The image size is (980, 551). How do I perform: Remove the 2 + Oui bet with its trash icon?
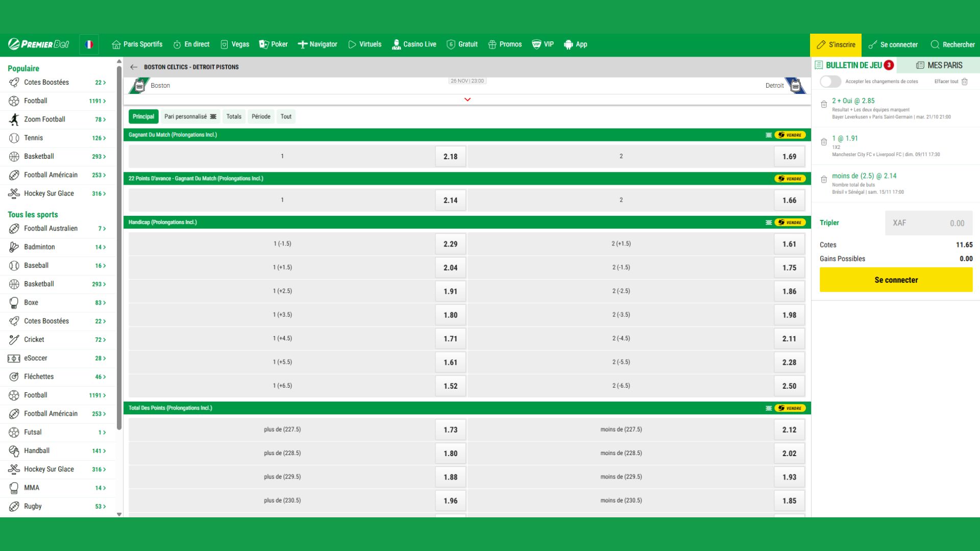click(x=823, y=105)
